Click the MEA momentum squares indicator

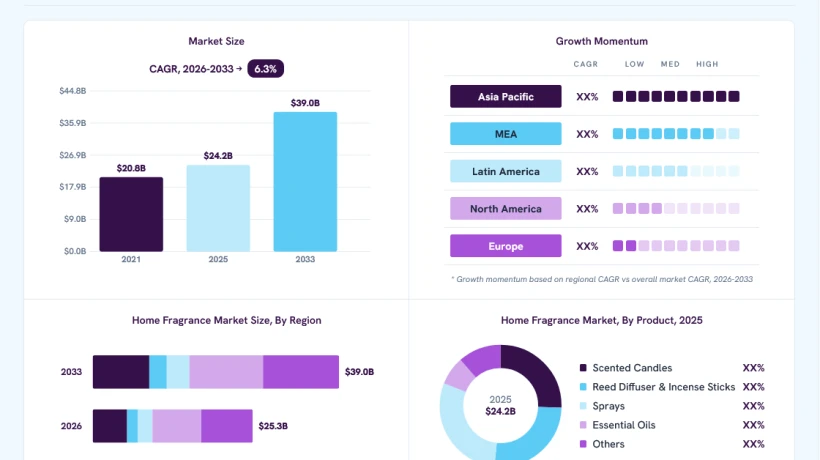click(x=676, y=134)
